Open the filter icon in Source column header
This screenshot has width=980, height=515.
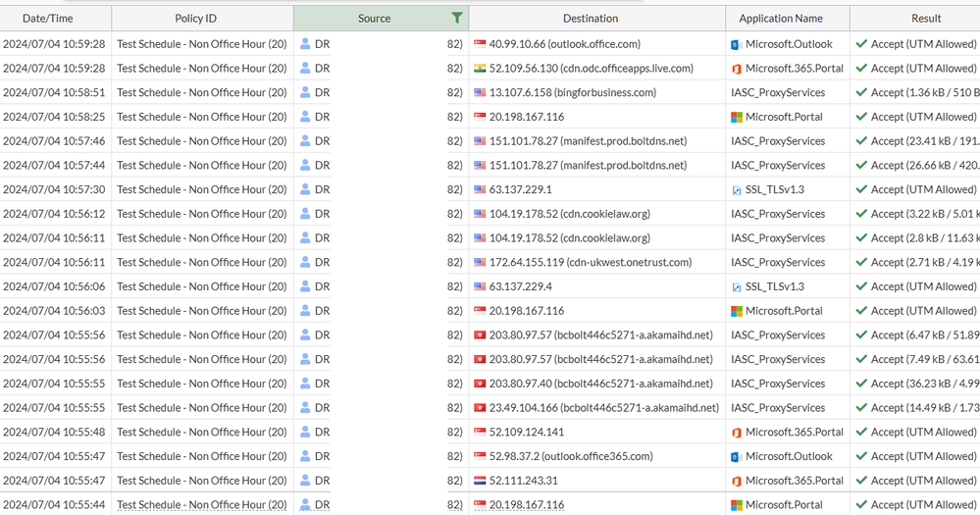click(x=457, y=18)
